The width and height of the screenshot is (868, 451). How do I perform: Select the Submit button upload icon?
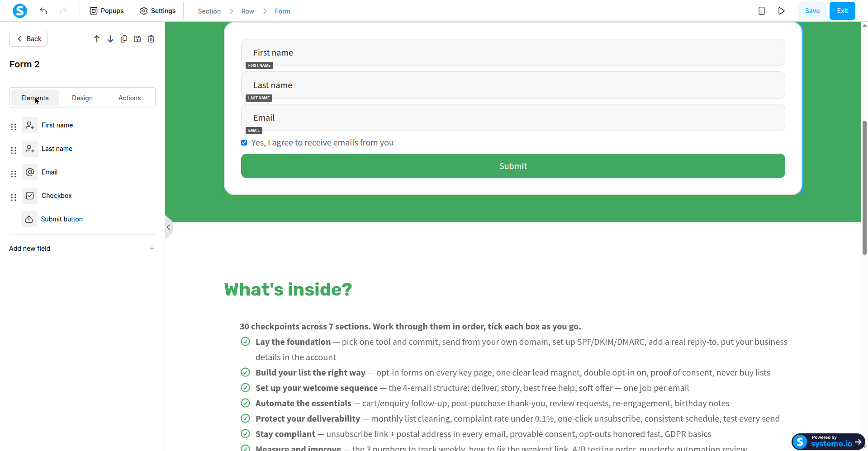click(29, 219)
